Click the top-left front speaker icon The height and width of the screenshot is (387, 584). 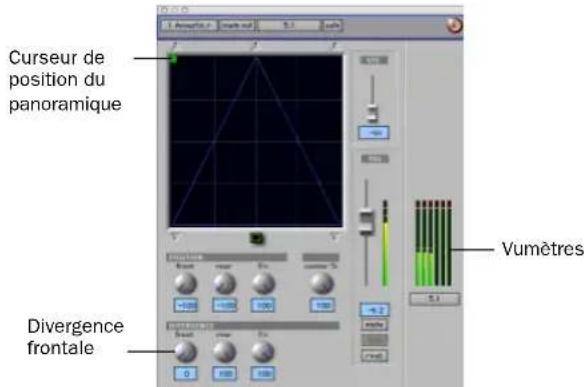point(174,46)
